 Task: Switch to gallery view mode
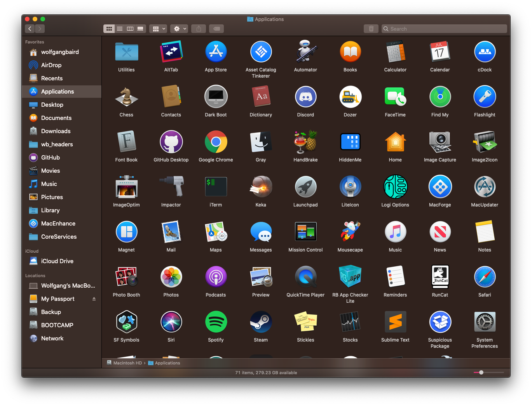pos(140,29)
